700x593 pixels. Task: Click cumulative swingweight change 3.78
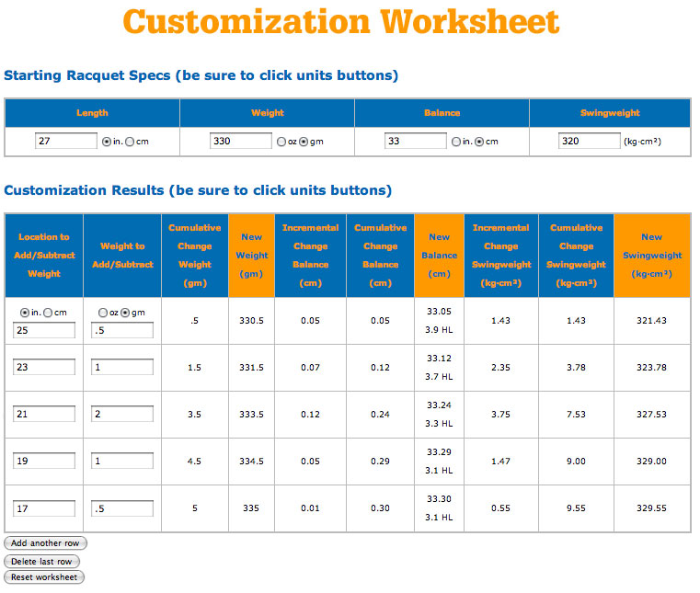[x=576, y=367]
